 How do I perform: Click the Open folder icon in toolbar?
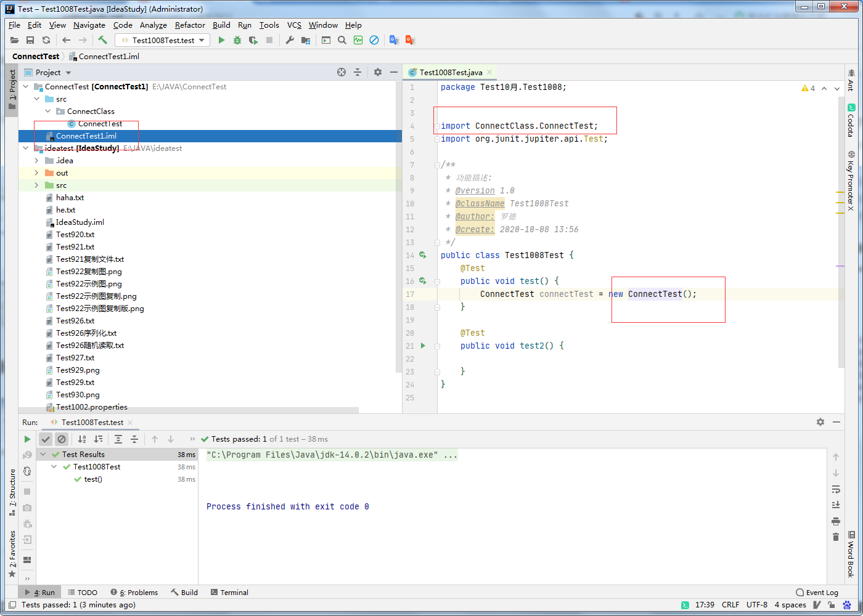tap(14, 40)
